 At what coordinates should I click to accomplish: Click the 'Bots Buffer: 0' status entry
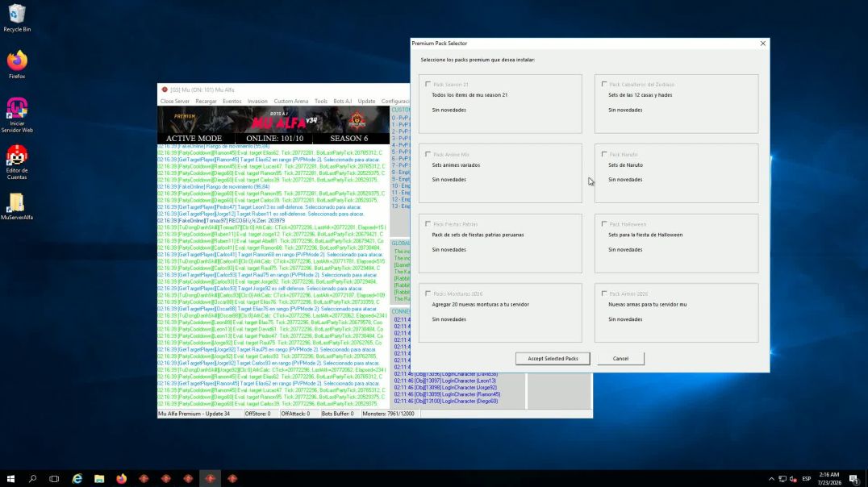click(338, 414)
